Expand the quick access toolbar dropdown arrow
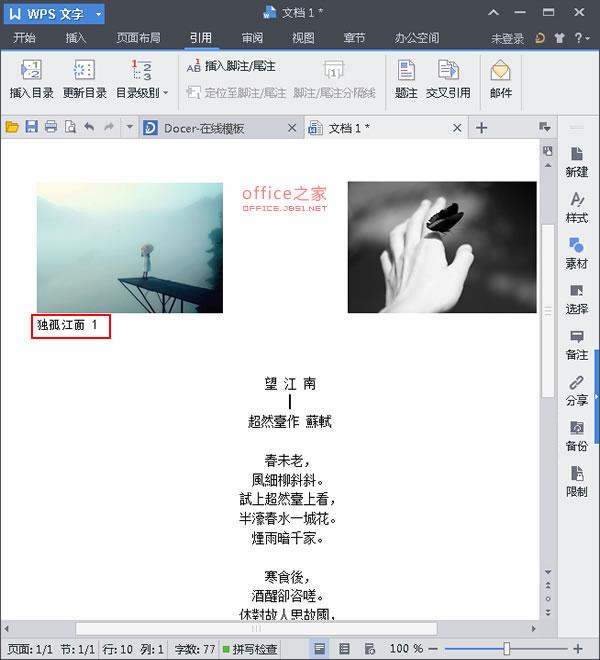The height and width of the screenshot is (660, 600). click(x=130, y=127)
